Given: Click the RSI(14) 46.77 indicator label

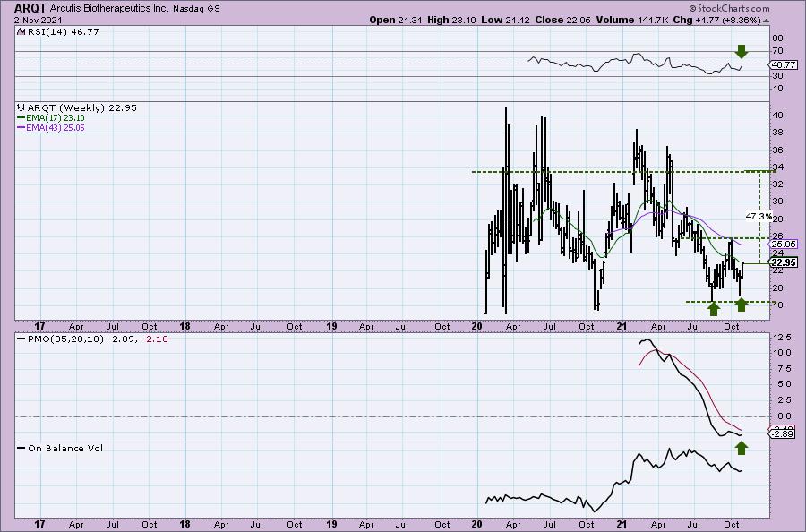Looking at the screenshot, I should [x=62, y=31].
